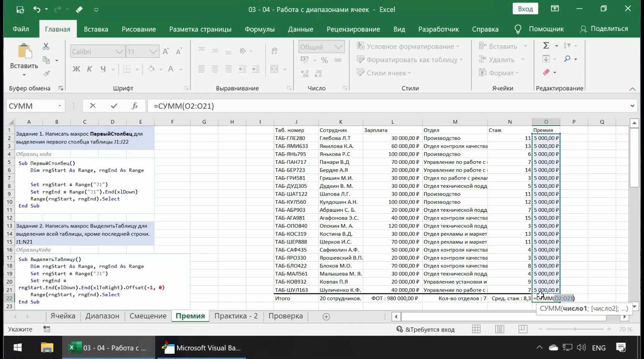The height and width of the screenshot is (359, 644).
Task: Switch to Page Layout view in status bar
Action: pyautogui.click(x=500, y=329)
